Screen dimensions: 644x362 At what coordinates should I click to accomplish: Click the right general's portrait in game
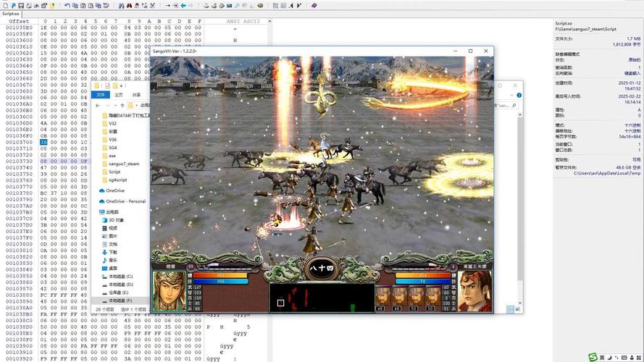click(474, 291)
